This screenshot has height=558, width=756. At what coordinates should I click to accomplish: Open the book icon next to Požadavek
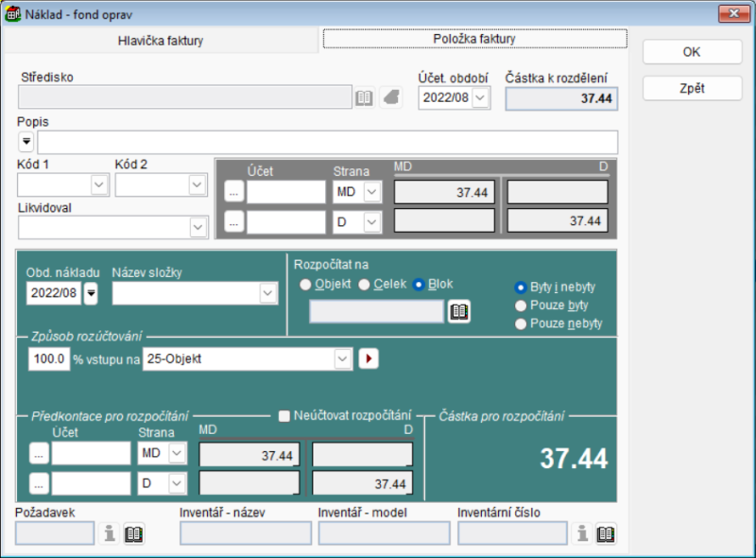tap(134, 534)
